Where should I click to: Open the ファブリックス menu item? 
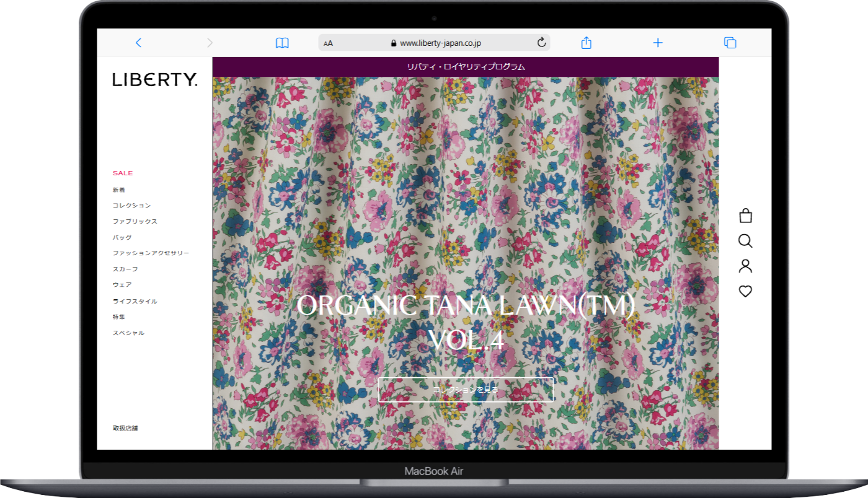point(135,221)
